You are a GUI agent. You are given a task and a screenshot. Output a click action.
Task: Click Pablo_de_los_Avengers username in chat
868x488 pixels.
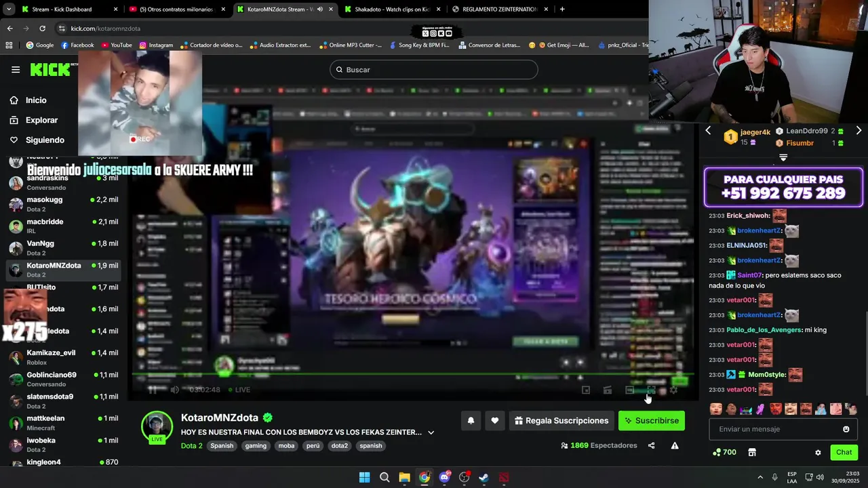[764, 330]
